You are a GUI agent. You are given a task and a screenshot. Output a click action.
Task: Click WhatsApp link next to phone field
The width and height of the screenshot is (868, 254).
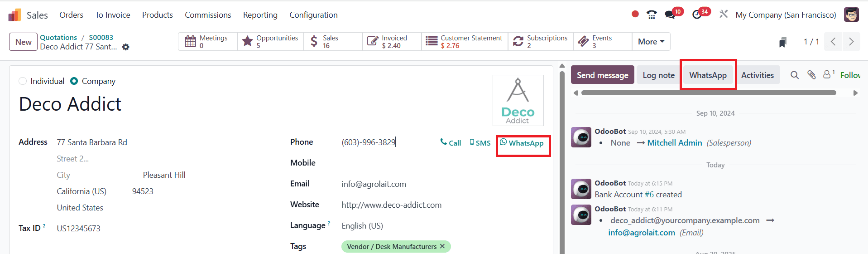[522, 143]
